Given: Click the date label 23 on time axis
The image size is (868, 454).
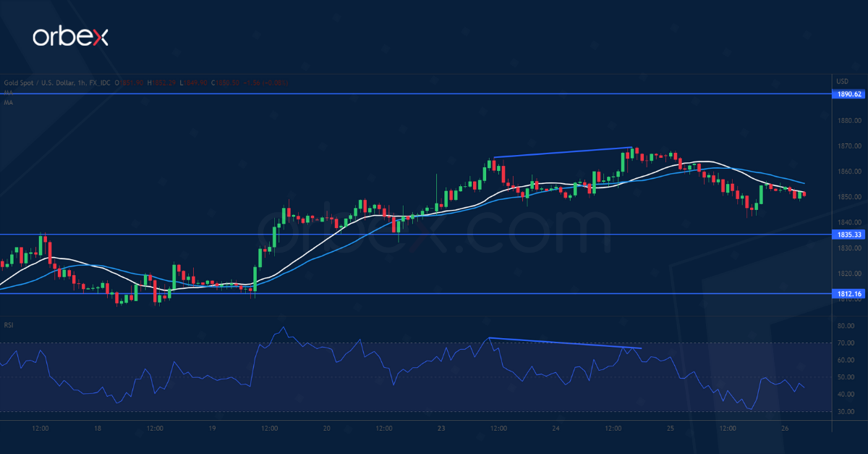Looking at the screenshot, I should coord(441,428).
